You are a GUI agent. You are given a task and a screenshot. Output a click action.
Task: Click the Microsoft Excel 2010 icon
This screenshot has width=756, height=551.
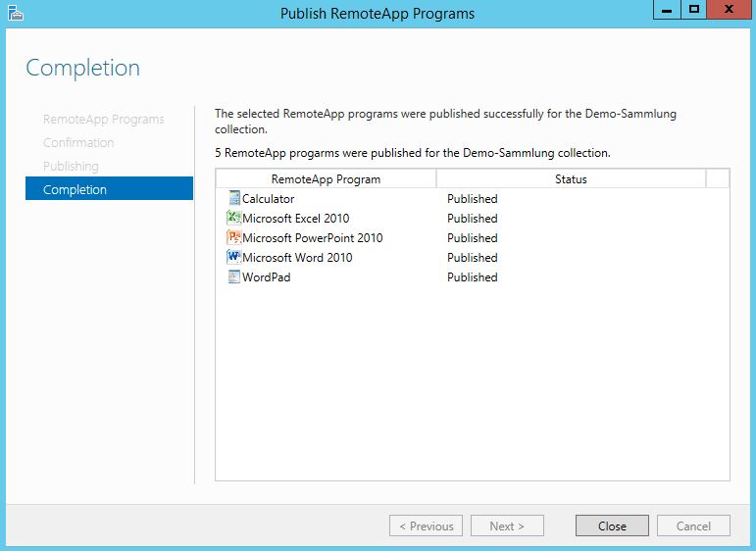coord(233,219)
